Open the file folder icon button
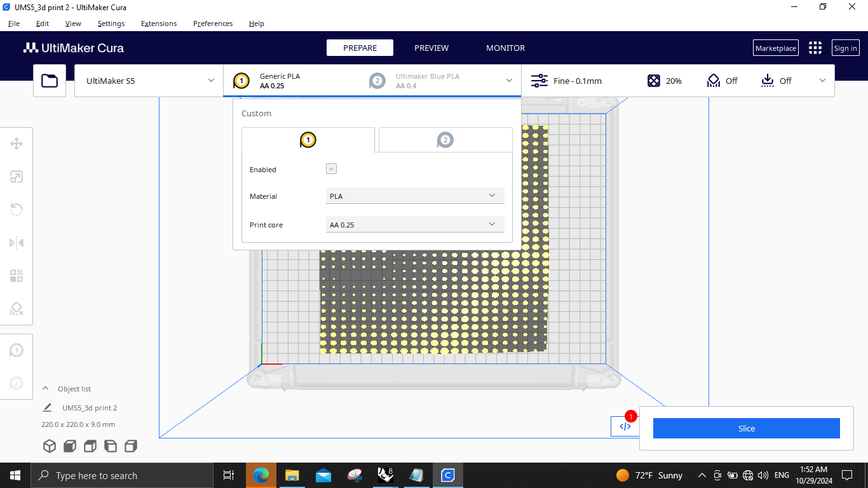Image resolution: width=868 pixels, height=488 pixels. pos(50,81)
